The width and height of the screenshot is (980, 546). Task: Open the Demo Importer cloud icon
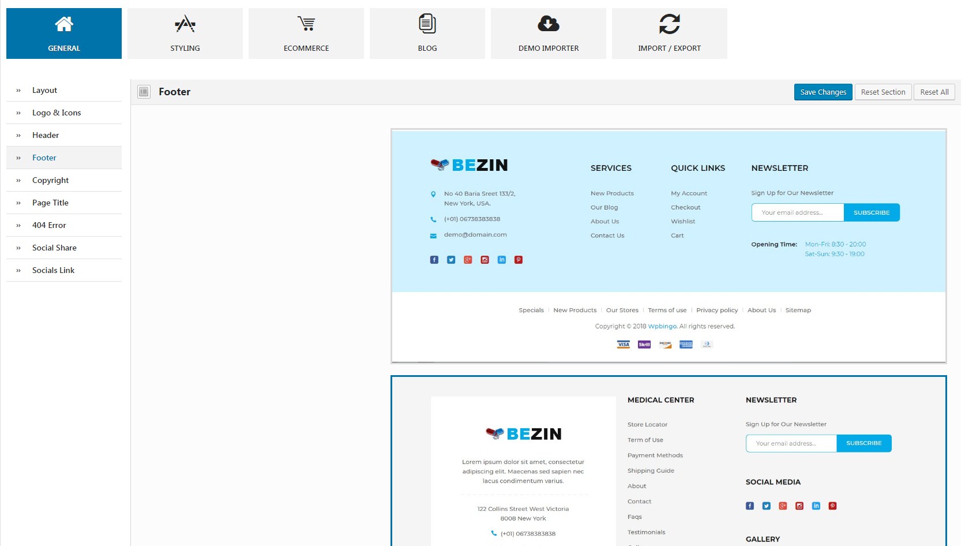[x=549, y=24]
